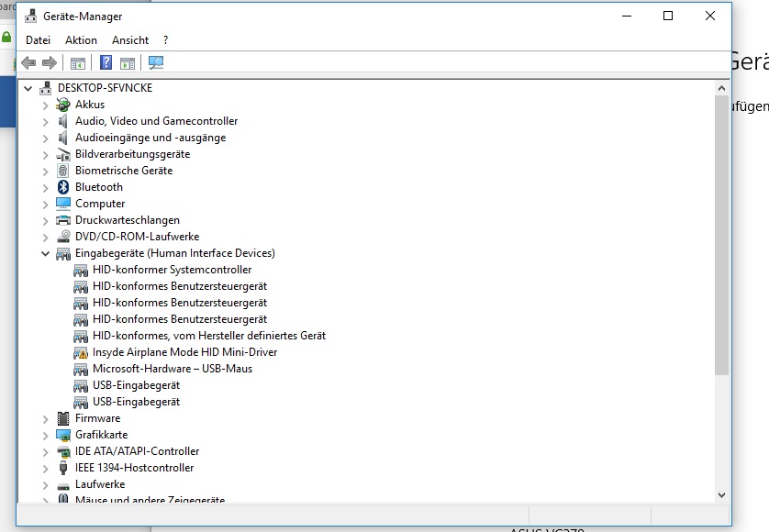
Task: Click the scrollbar down arrow
Action: 721,495
